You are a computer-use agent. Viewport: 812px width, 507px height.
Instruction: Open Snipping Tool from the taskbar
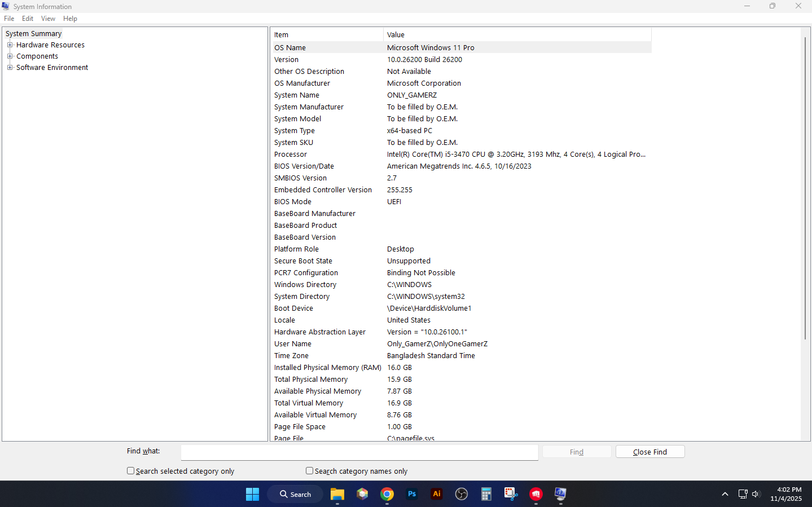coord(511,494)
